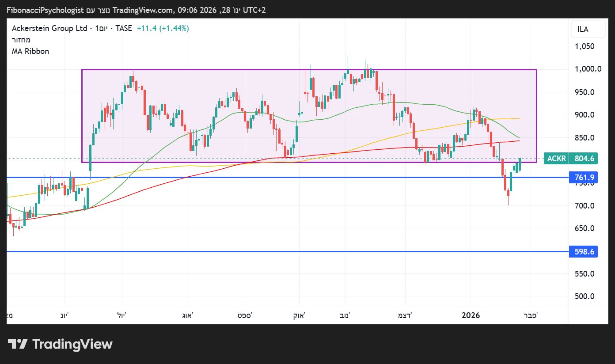This screenshot has width=615, height=364.
Task: Click the 1,050 price axis label
Action: [585, 46]
